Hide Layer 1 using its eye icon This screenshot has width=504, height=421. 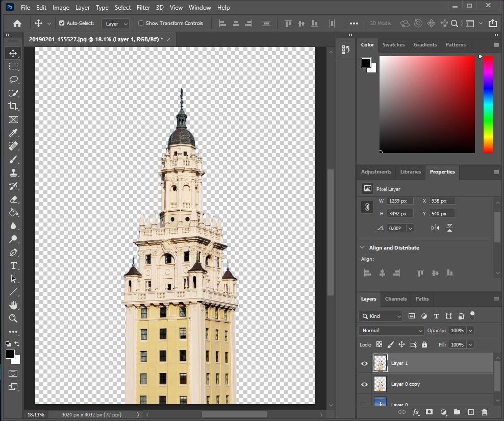point(364,363)
